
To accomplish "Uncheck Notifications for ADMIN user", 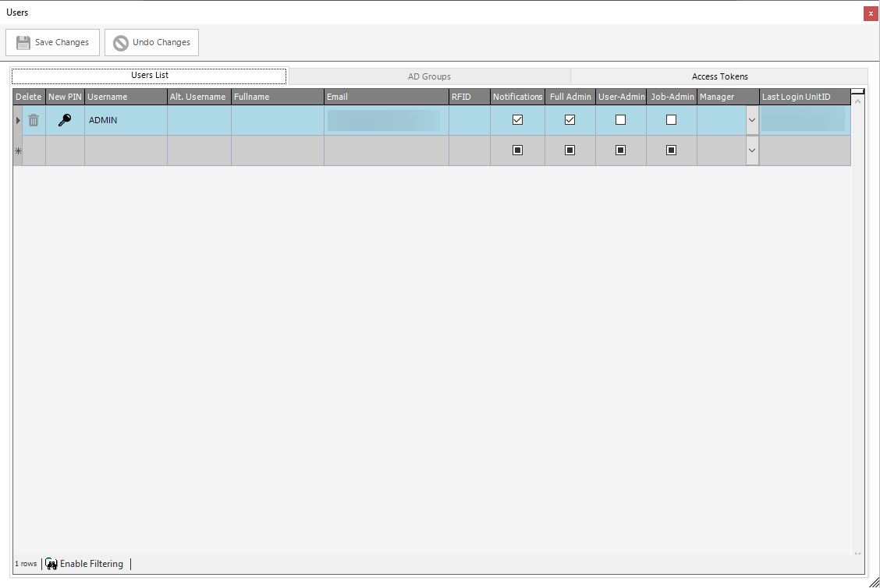I will point(517,120).
